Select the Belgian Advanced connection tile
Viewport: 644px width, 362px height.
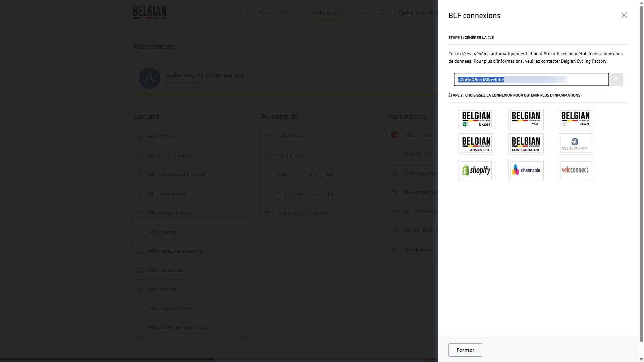coord(476,144)
